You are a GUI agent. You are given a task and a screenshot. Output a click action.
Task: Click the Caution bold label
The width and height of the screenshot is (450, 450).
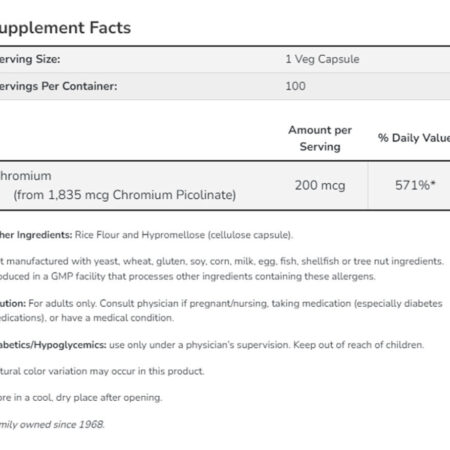point(13,303)
